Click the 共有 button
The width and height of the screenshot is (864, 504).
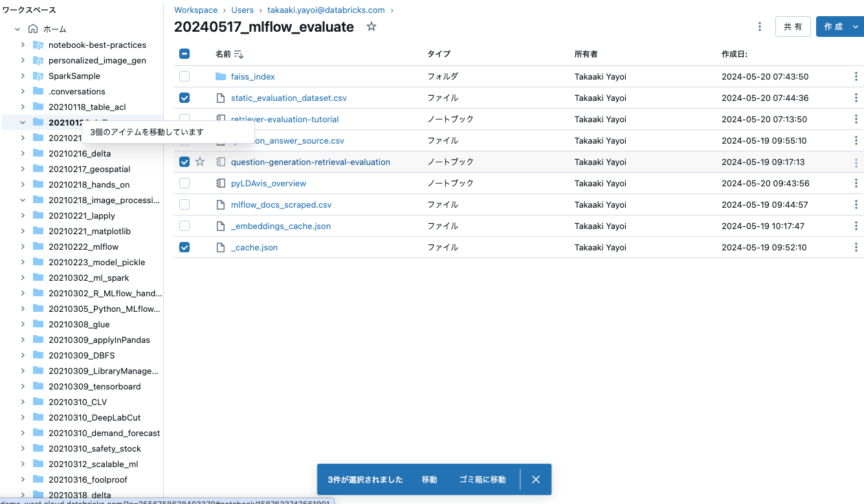coord(793,27)
